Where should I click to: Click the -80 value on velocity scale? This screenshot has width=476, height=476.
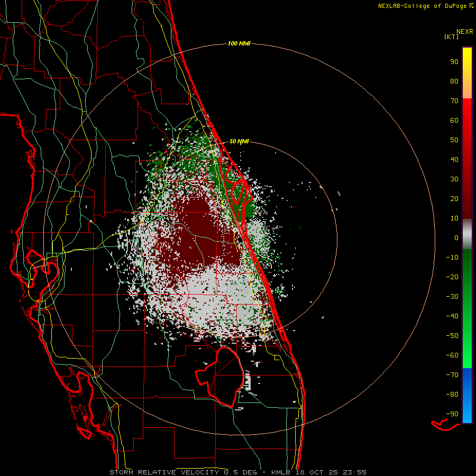452,395
